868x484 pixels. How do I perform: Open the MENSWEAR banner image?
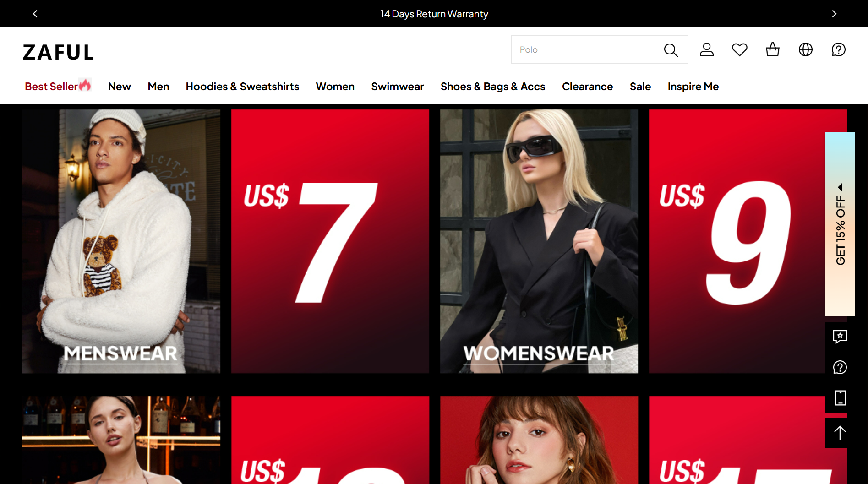[121, 241]
